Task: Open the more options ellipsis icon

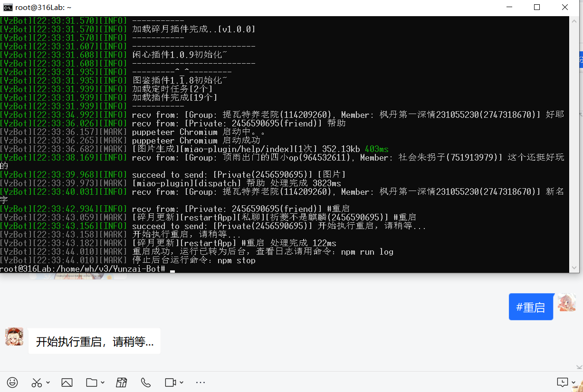Action: tap(200, 382)
